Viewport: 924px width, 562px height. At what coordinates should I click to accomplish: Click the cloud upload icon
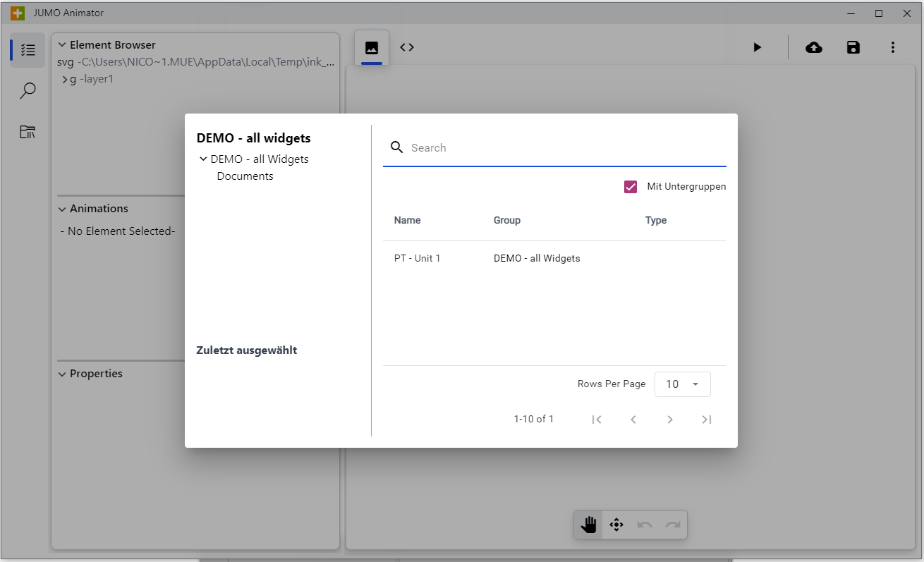pyautogui.click(x=813, y=47)
